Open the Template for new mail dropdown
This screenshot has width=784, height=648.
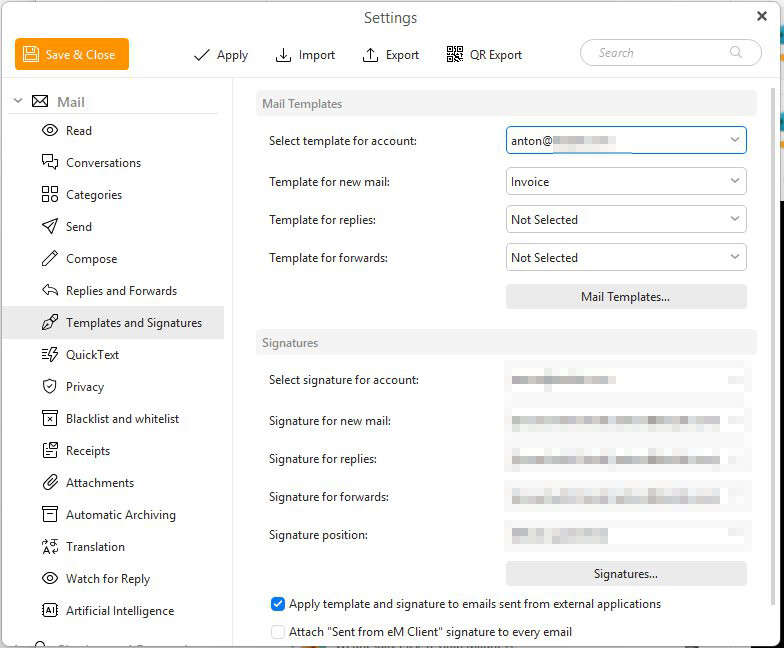(735, 182)
